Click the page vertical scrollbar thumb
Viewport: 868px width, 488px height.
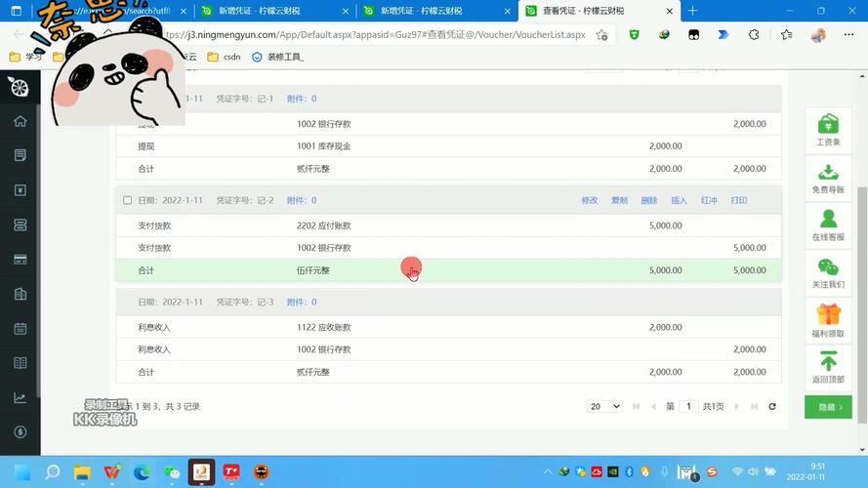pos(862,305)
